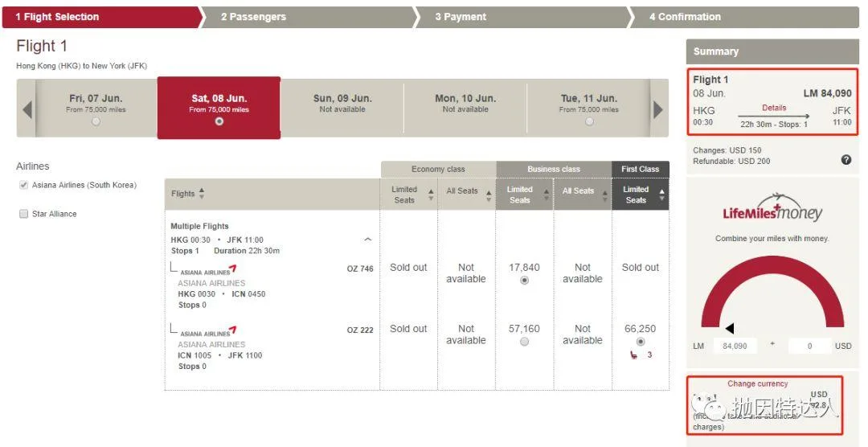Image resolution: width=868 pixels, height=447 pixels.
Task: Click the next dates right arrow
Action: point(658,109)
